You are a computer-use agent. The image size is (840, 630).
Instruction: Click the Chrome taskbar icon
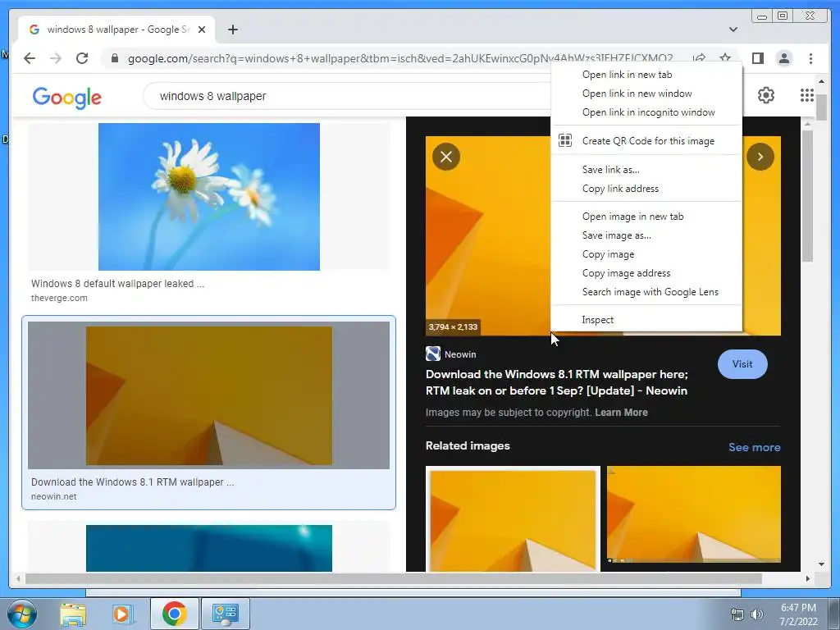174,614
